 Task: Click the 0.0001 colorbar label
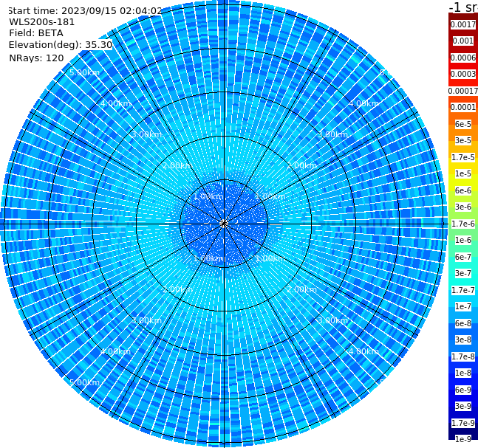tap(463, 107)
